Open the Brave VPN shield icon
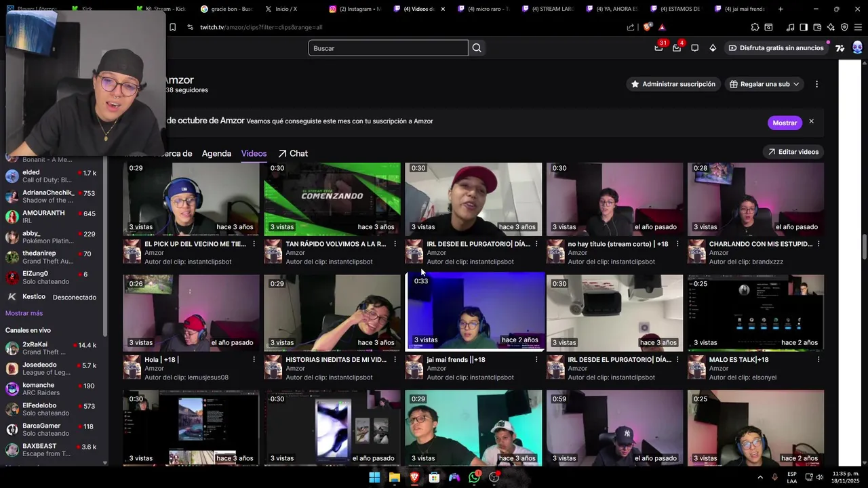 tap(844, 27)
